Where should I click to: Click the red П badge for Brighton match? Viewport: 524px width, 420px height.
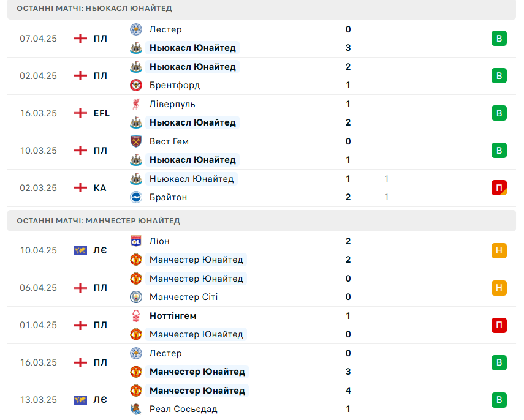499,188
